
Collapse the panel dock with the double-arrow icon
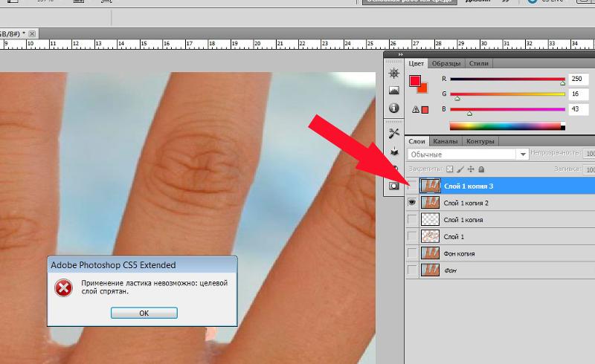[x=400, y=55]
